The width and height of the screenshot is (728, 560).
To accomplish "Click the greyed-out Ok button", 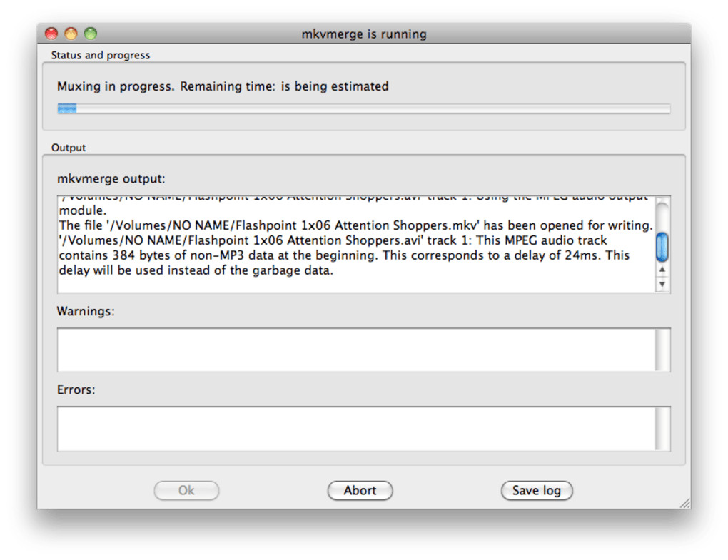I will coord(186,490).
